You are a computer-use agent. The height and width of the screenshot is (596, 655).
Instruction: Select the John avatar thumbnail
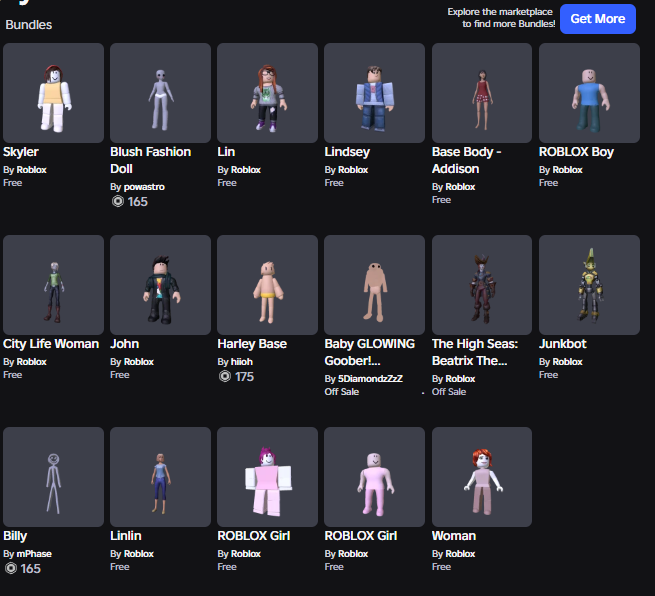point(160,285)
